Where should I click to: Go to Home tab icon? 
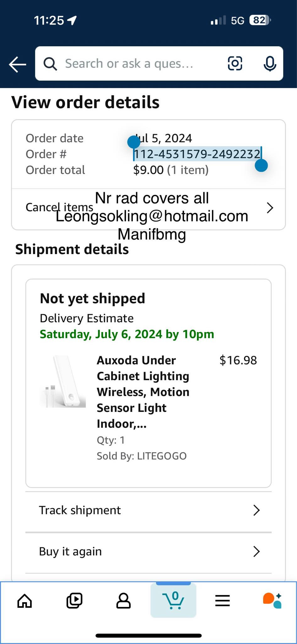[x=24, y=601]
